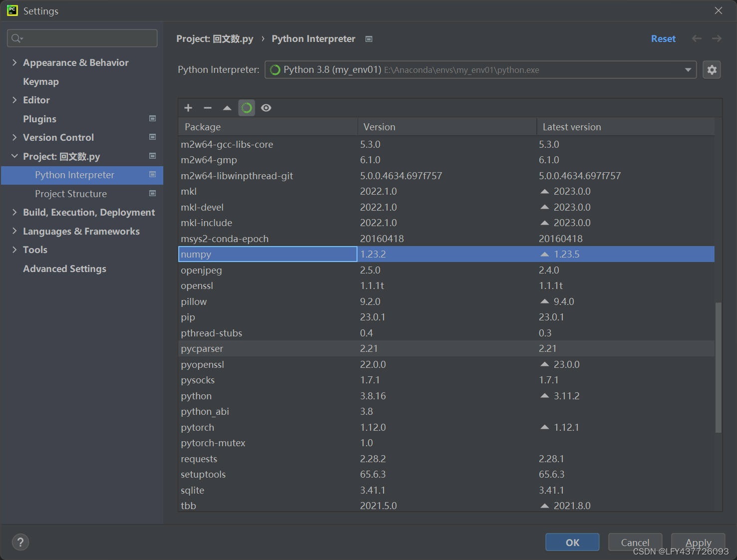This screenshot has height=560, width=737.
Task: Select the mkl package row
Action: [x=446, y=191]
